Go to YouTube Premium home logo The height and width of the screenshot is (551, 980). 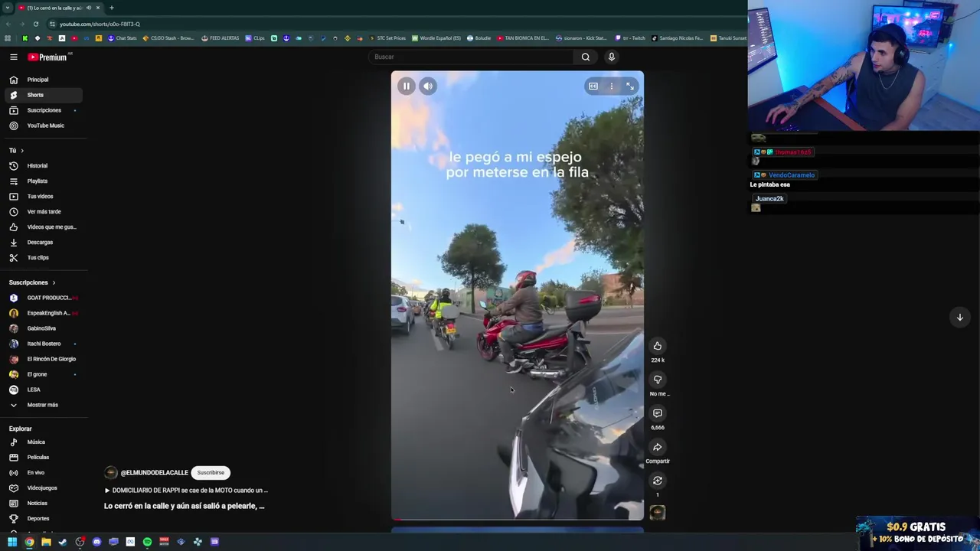[x=49, y=57]
